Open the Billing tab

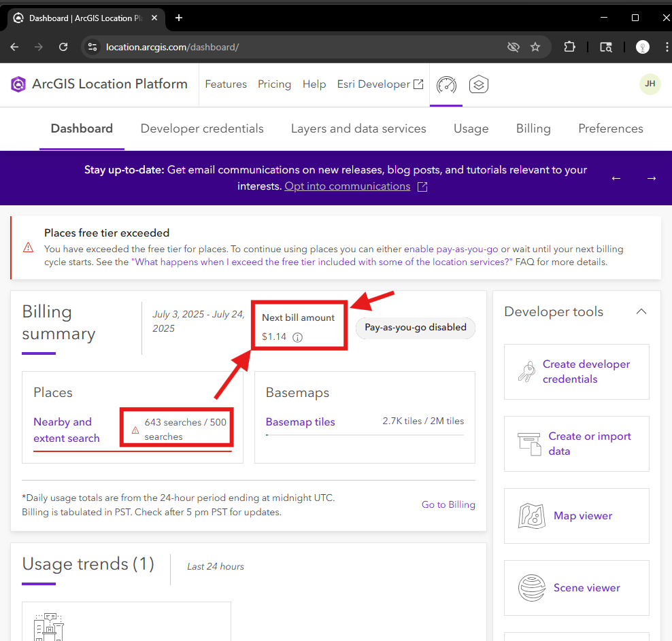533,128
